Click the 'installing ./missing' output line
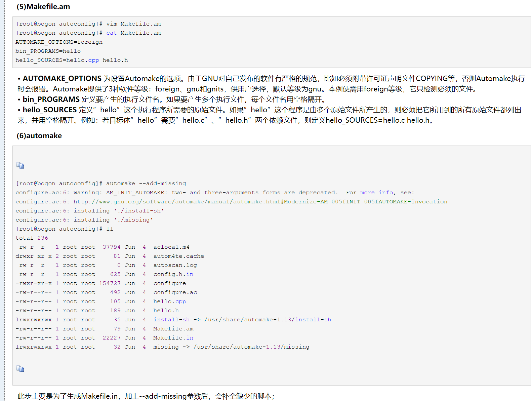This screenshot has width=532, height=401. click(x=84, y=220)
